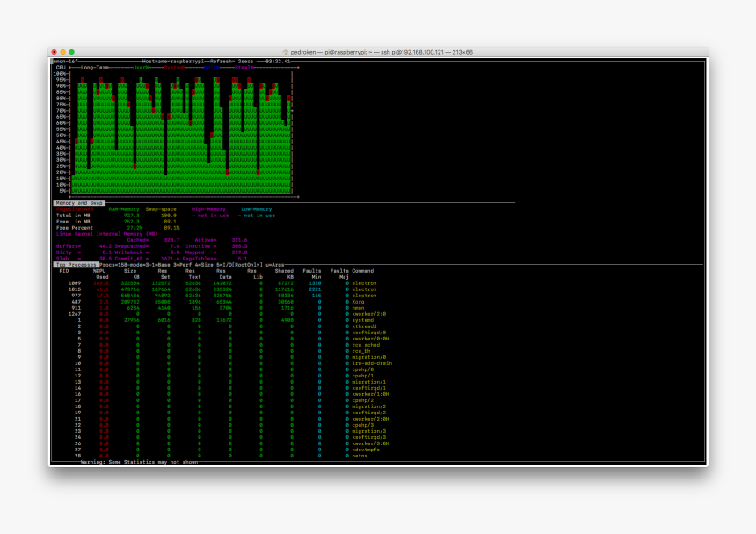Click the electron process row with PID 1015
Screen dimensions: 756x534
click(x=222, y=289)
